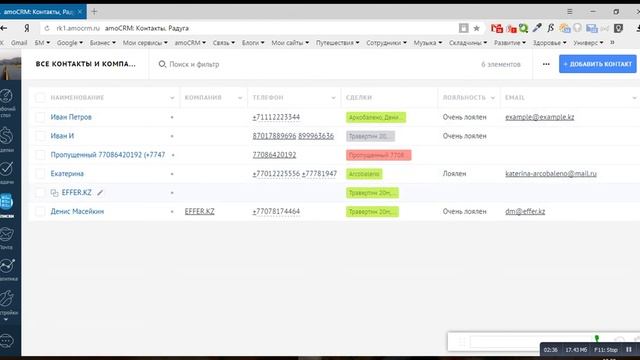
Task: Click the gray Травертин deal tag for Иван И
Action: click(x=370, y=136)
